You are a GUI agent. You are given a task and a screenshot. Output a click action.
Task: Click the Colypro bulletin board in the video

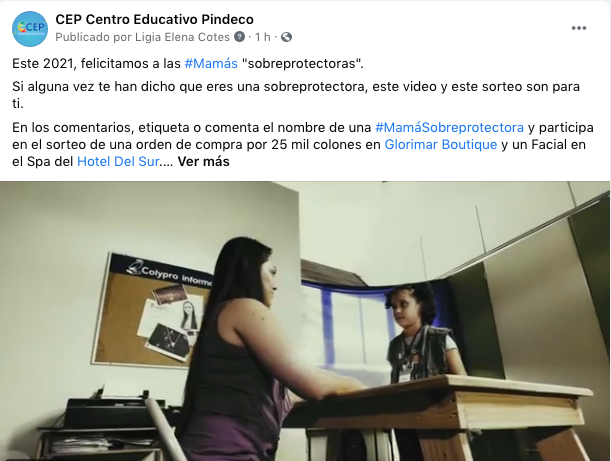150,309
